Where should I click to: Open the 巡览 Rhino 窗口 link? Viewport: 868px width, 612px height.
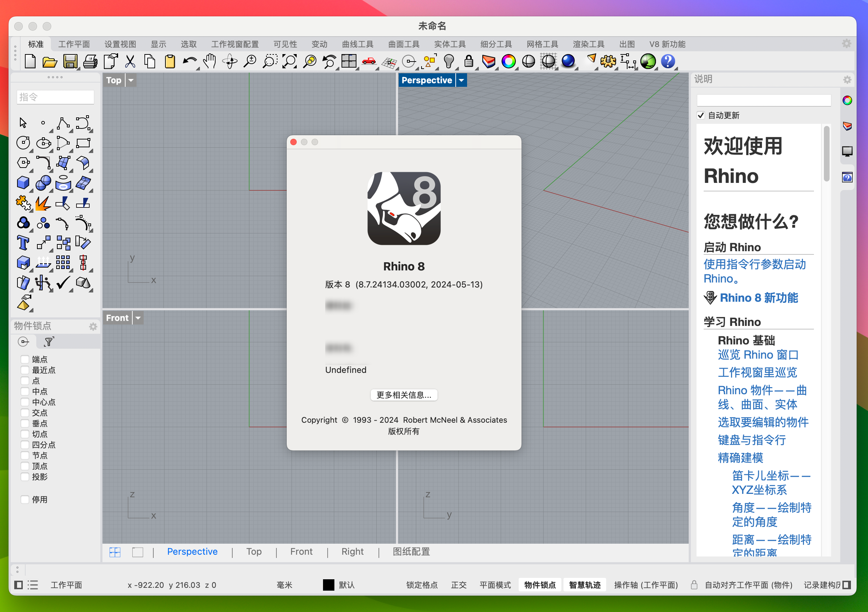pos(758,355)
